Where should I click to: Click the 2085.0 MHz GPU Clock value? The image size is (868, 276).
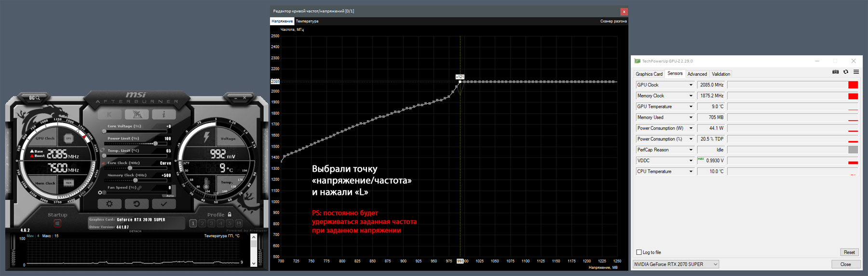coord(711,85)
